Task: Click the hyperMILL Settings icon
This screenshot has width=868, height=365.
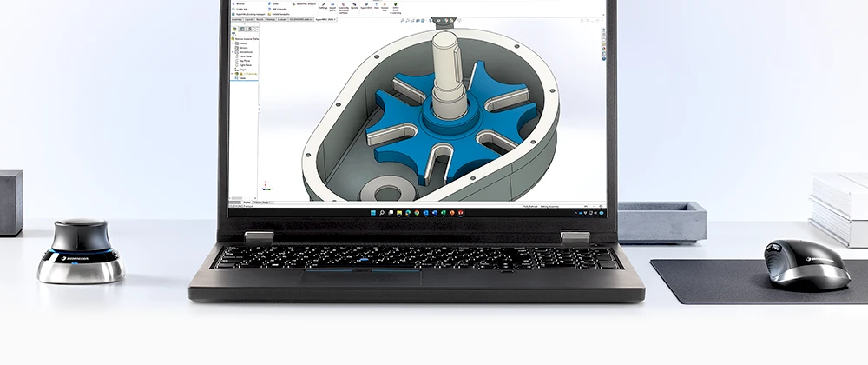Action: 323,4
